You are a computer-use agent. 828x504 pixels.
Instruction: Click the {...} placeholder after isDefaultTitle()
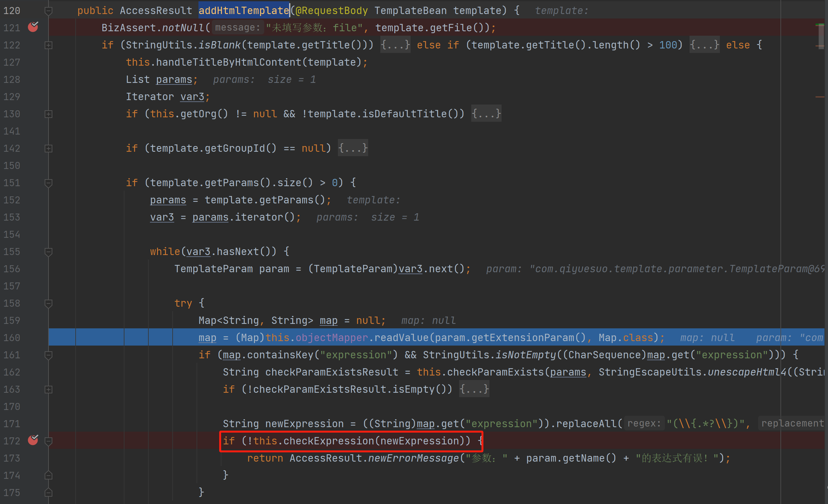[486, 114]
